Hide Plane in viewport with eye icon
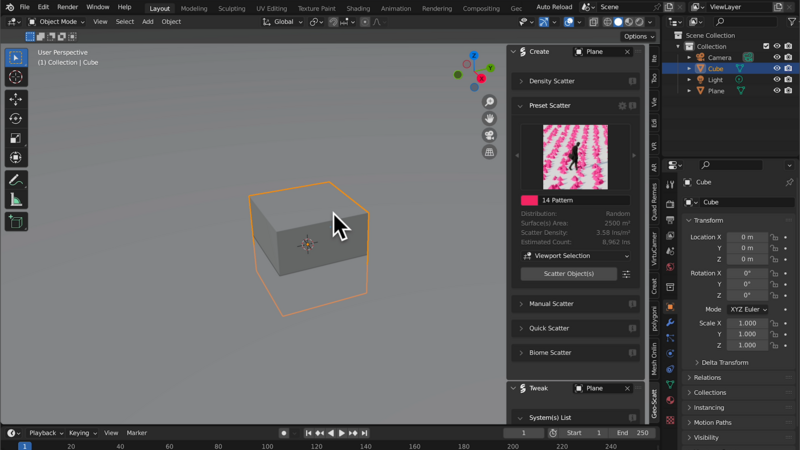The width and height of the screenshot is (800, 450). [777, 91]
